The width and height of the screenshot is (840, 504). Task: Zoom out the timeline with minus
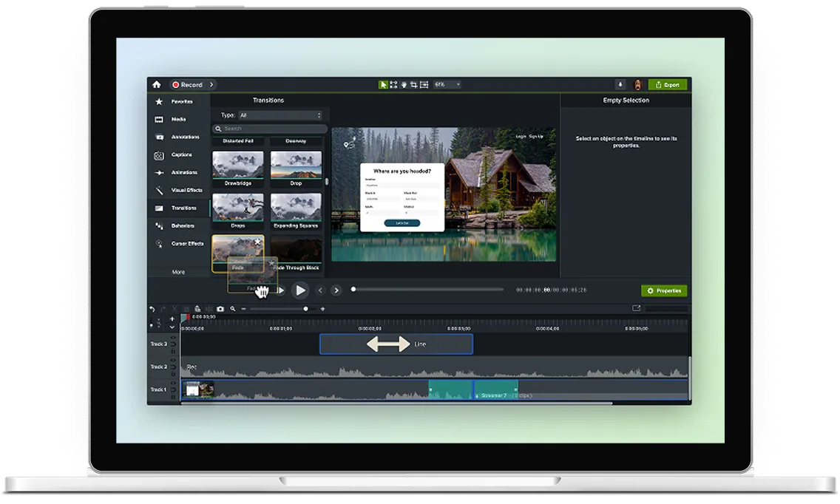click(244, 309)
